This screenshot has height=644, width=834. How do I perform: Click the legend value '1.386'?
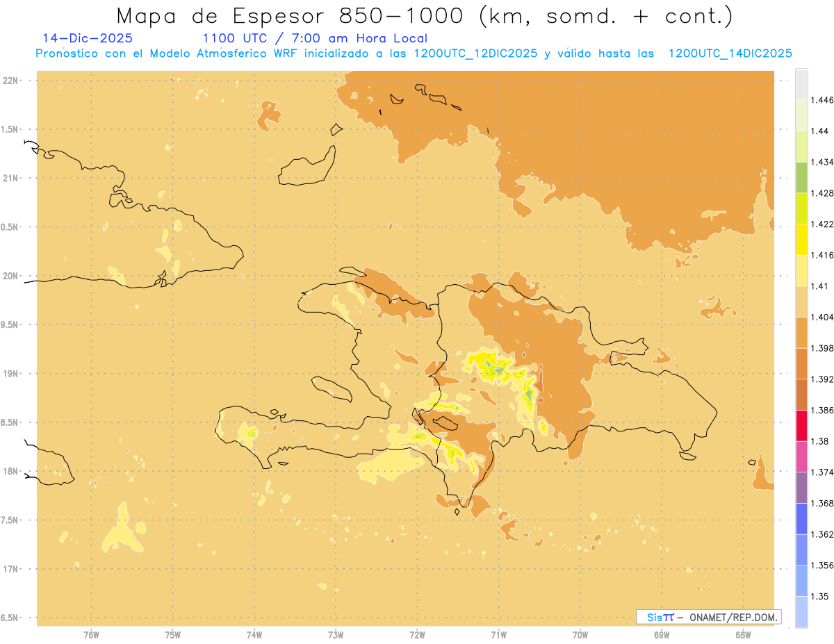(x=823, y=410)
